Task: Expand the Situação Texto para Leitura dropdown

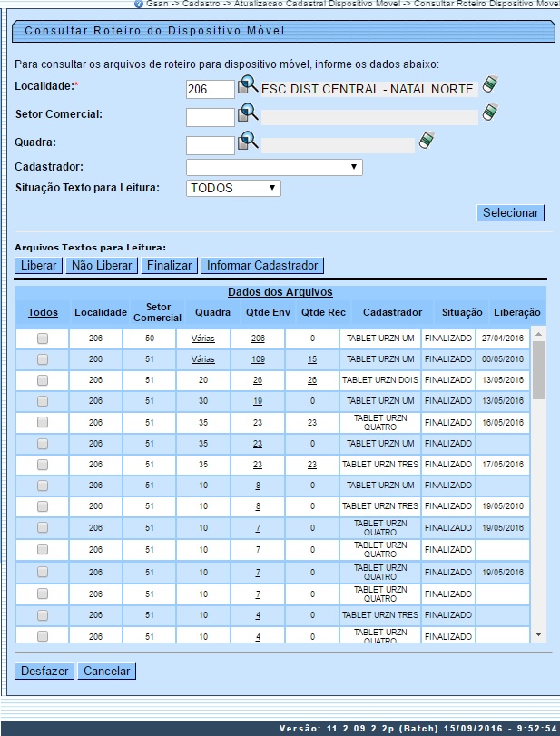Action: 233,189
